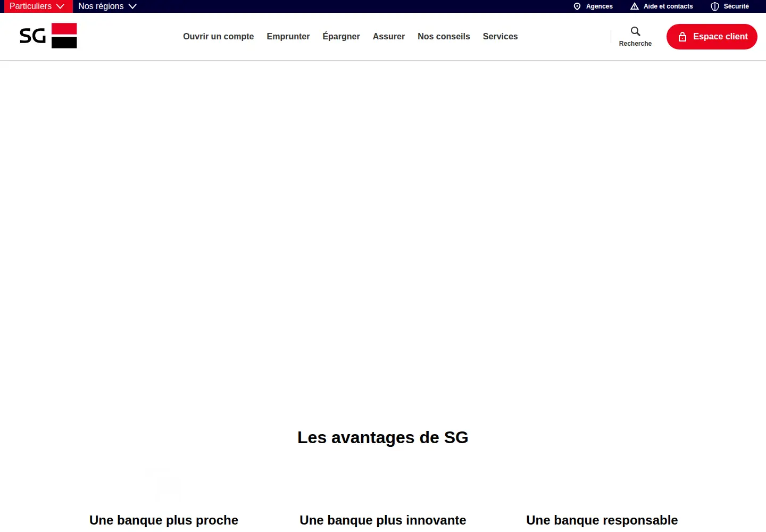Click the Espace client button
The height and width of the screenshot is (532, 766).
pos(712,37)
